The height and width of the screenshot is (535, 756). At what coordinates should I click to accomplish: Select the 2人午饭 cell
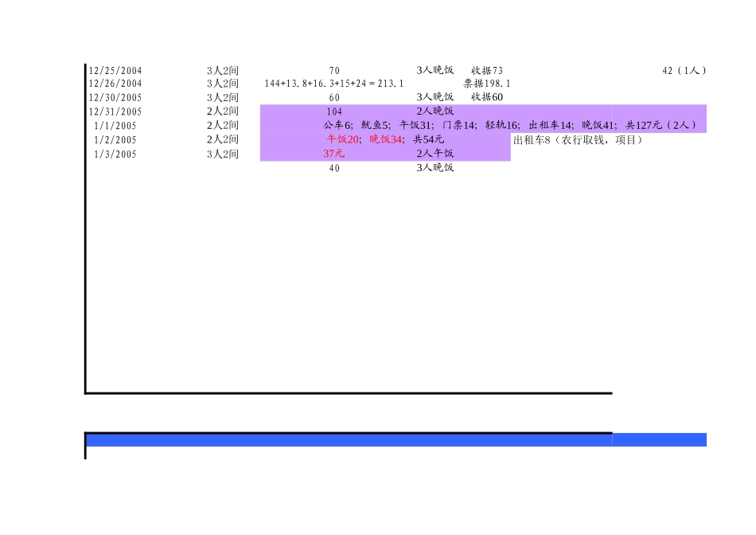tap(435, 154)
